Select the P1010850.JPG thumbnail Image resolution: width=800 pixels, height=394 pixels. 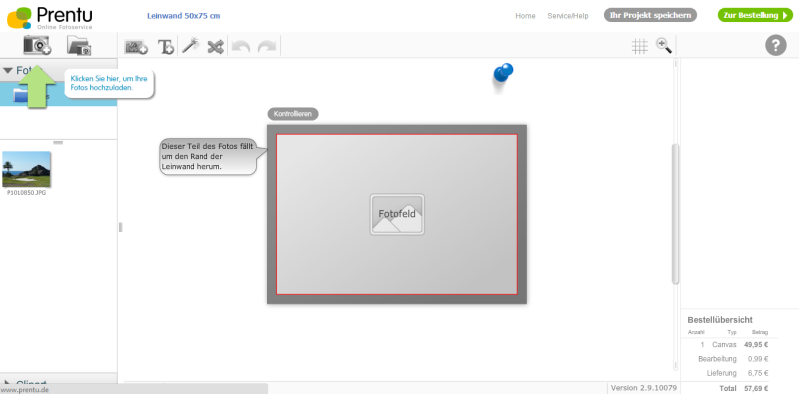click(27, 169)
